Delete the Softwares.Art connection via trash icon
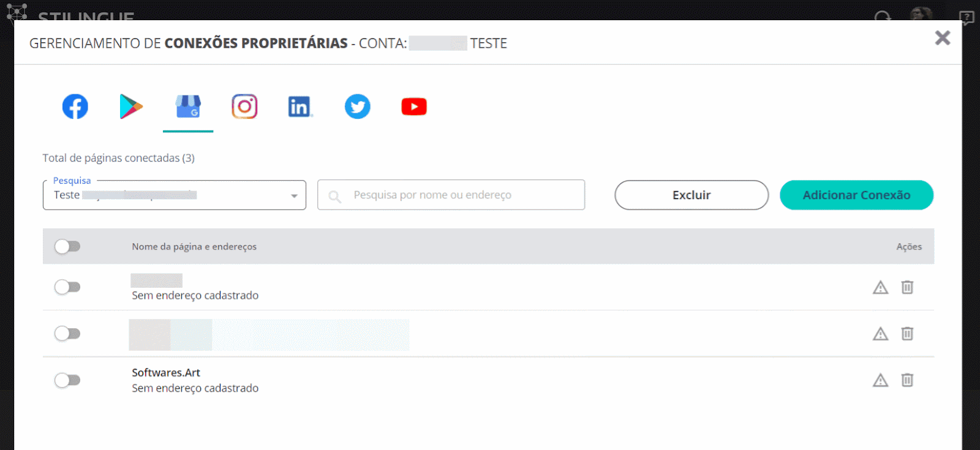 907,380
